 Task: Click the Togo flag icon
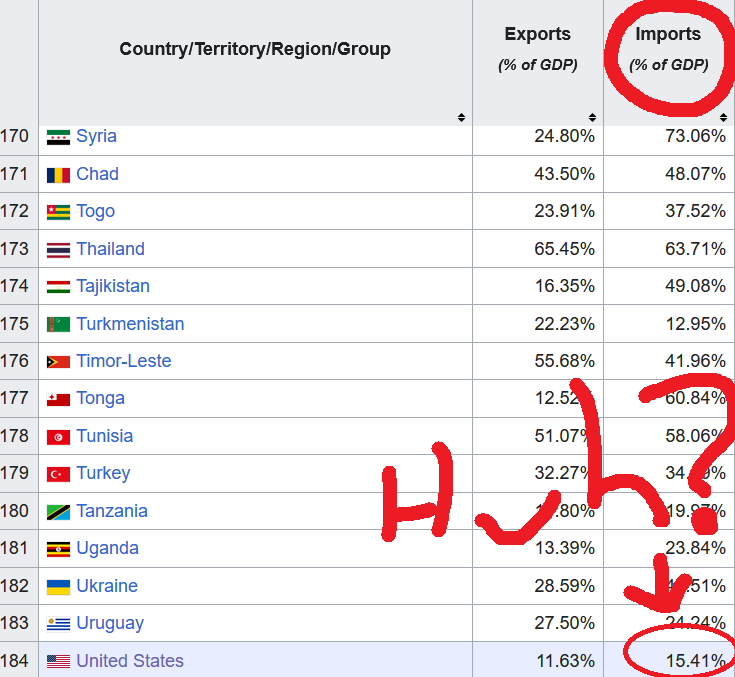[x=58, y=212]
